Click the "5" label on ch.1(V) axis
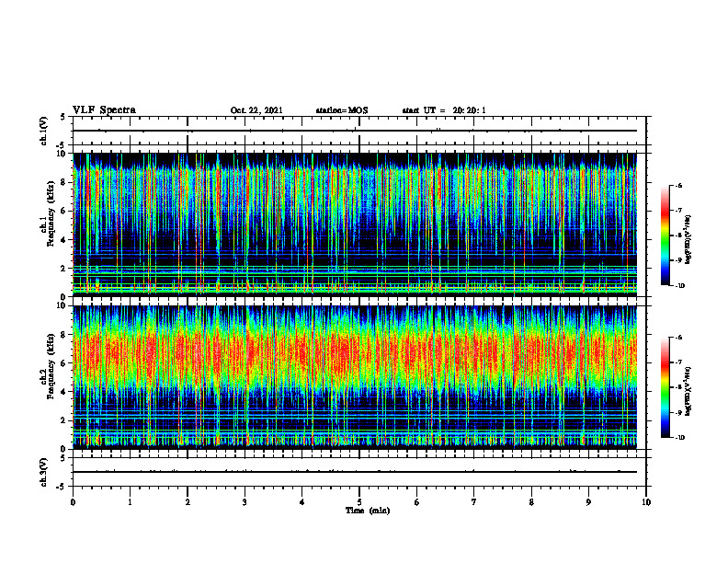The image size is (728, 563). pos(63,117)
